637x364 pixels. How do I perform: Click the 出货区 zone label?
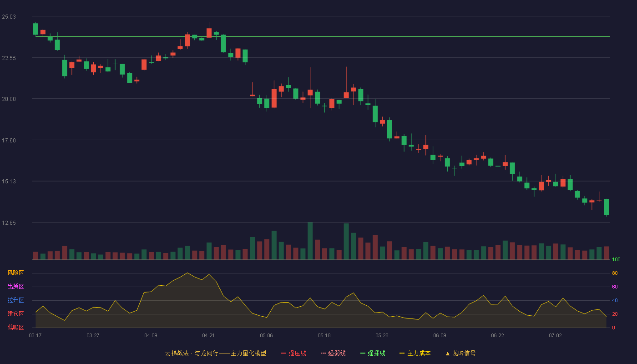coord(15,287)
